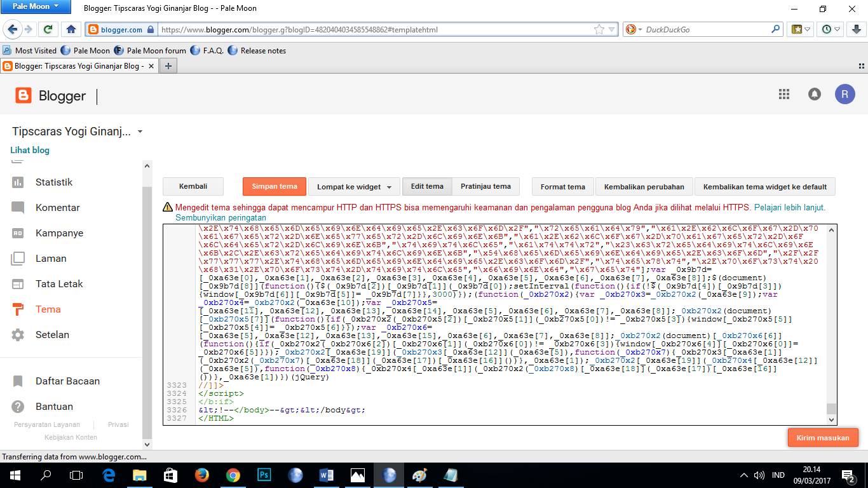The height and width of the screenshot is (488, 868).
Task: Reload the current page
Action: pyautogui.click(x=48, y=29)
